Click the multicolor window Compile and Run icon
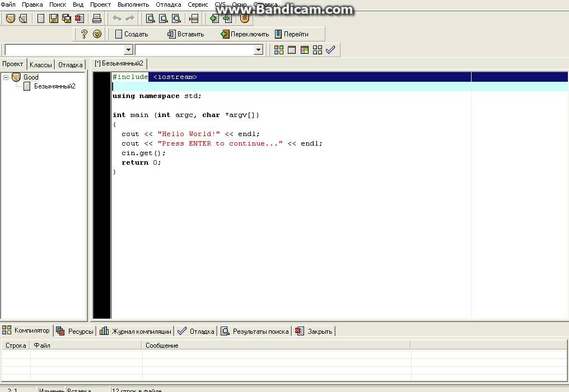This screenshot has width=569, height=392. (305, 50)
